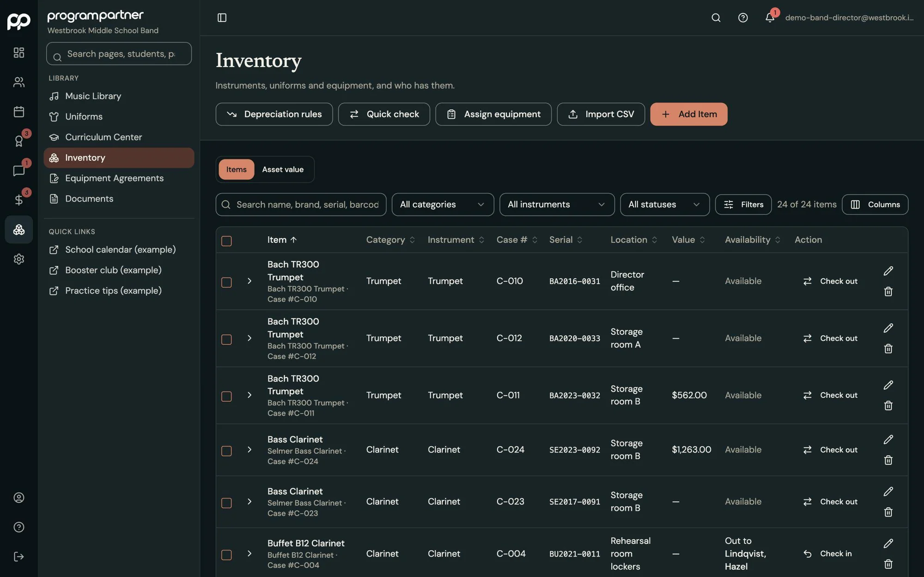Open Music Library in sidebar

[x=119, y=96]
